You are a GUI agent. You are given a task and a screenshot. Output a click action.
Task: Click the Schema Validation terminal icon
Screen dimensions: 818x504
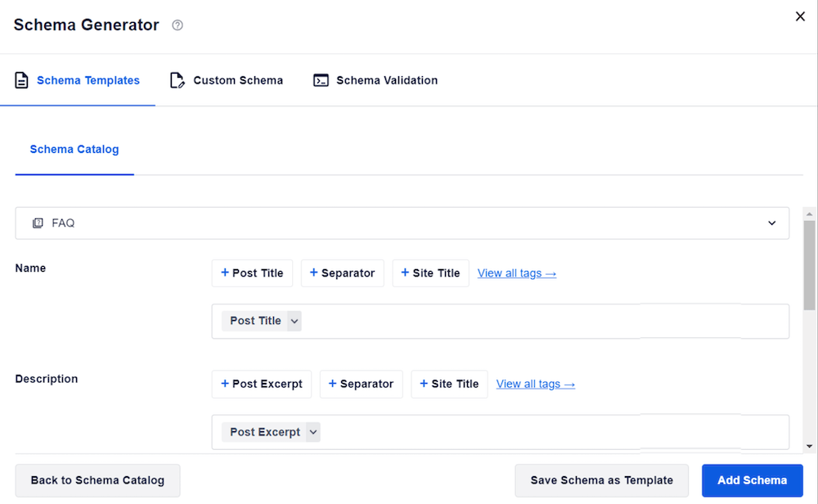click(x=321, y=80)
